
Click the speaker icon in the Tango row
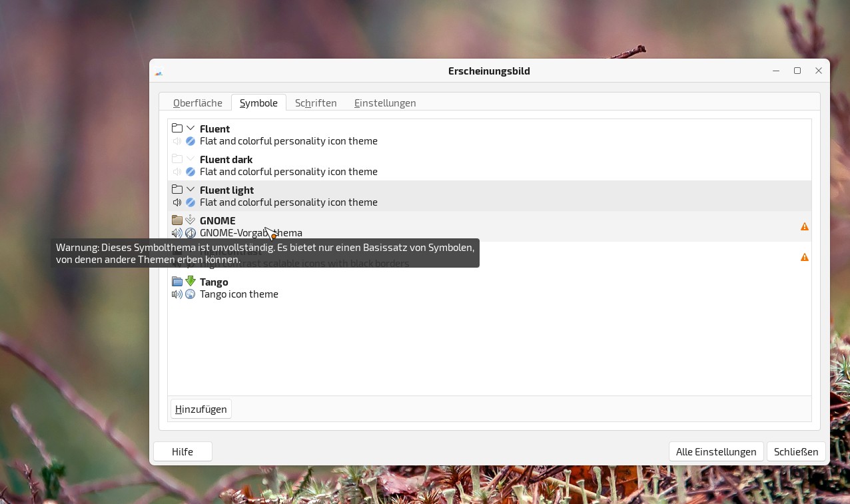(177, 294)
